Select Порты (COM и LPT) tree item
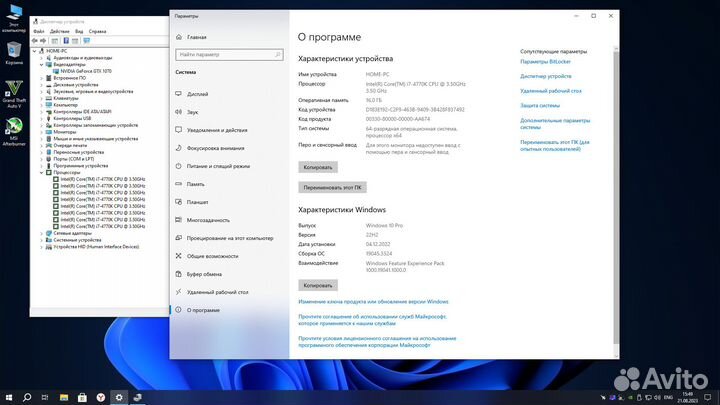Image resolution: width=720 pixels, height=405 pixels. pyautogui.click(x=73, y=159)
